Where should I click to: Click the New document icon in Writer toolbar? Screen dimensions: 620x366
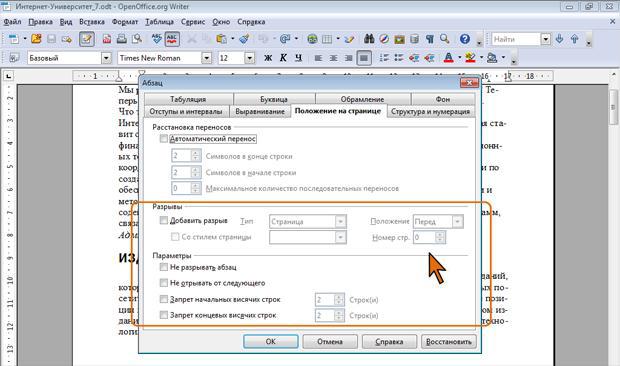[14, 39]
